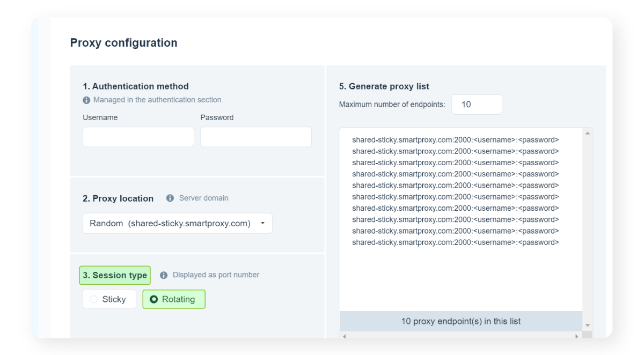Open the proxy location dropdown
The image size is (644, 355).
[x=178, y=223]
